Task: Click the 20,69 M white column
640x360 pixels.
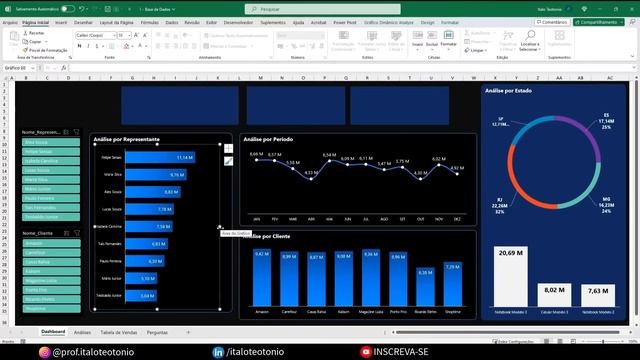Action: pyautogui.click(x=511, y=276)
